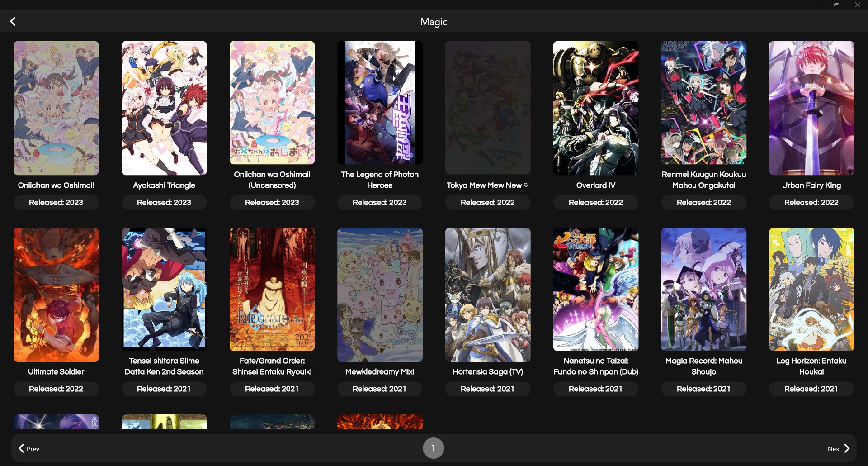
Task: Click the Next page button
Action: pyautogui.click(x=839, y=448)
